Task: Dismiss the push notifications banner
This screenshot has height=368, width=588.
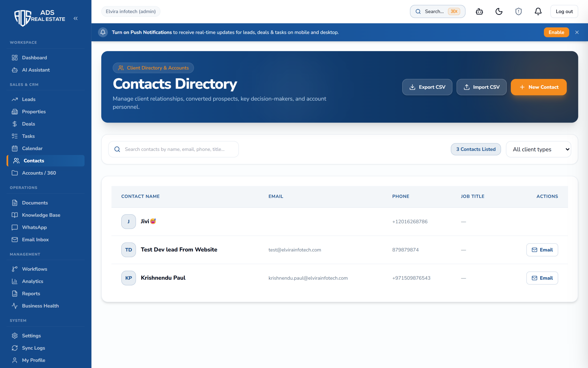Action: (x=577, y=32)
